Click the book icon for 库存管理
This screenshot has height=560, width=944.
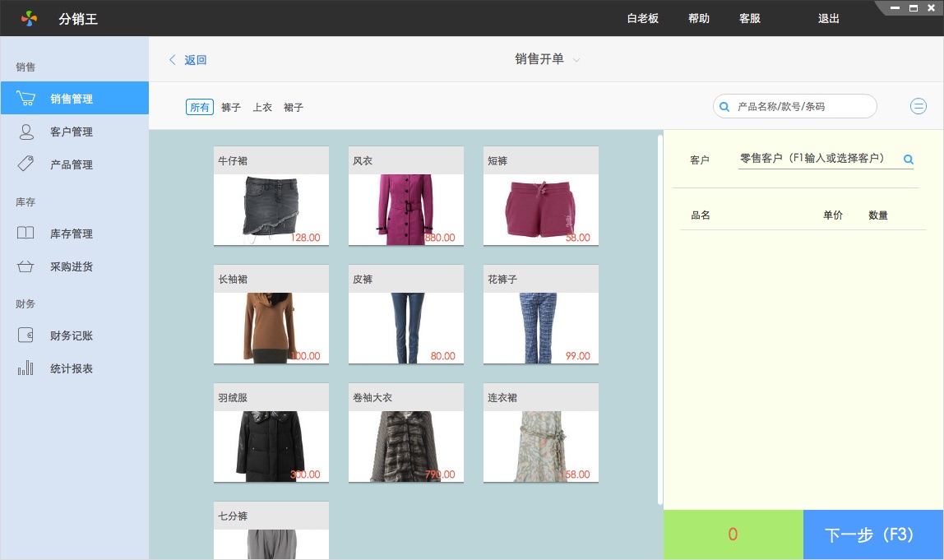tap(25, 234)
